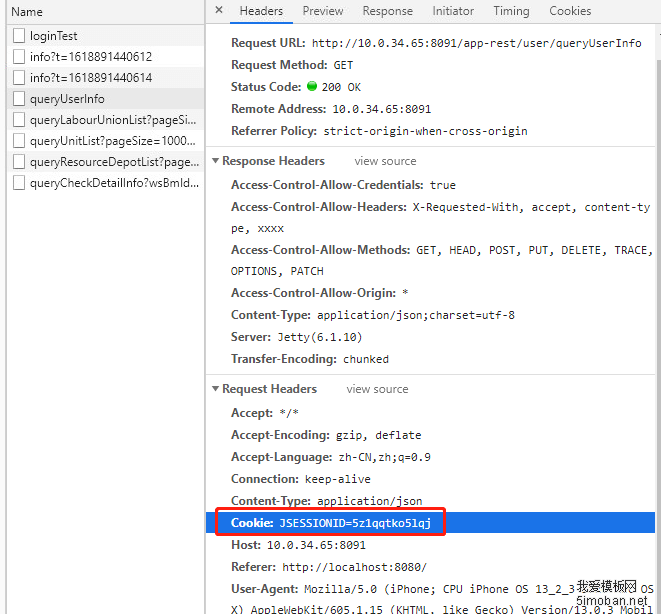Viewport: 661px width, 614px height.
Task: Select queryResourceDepotList request icon
Action: tap(19, 162)
